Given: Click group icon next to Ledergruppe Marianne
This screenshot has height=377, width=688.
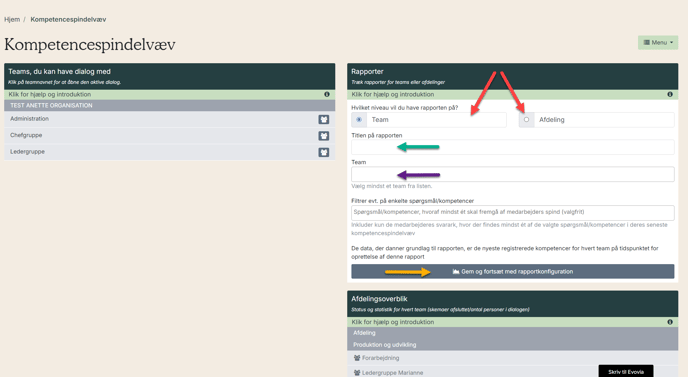Looking at the screenshot, I should pos(357,373).
